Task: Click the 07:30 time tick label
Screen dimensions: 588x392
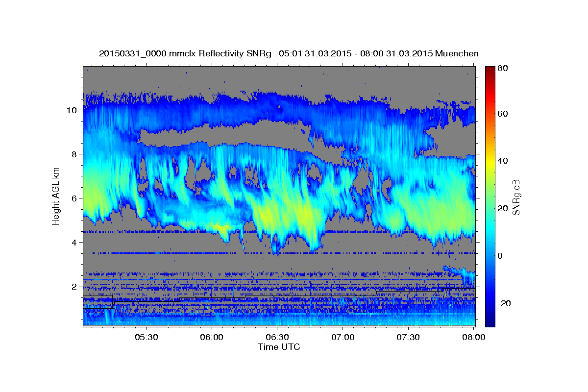Action: pos(408,338)
